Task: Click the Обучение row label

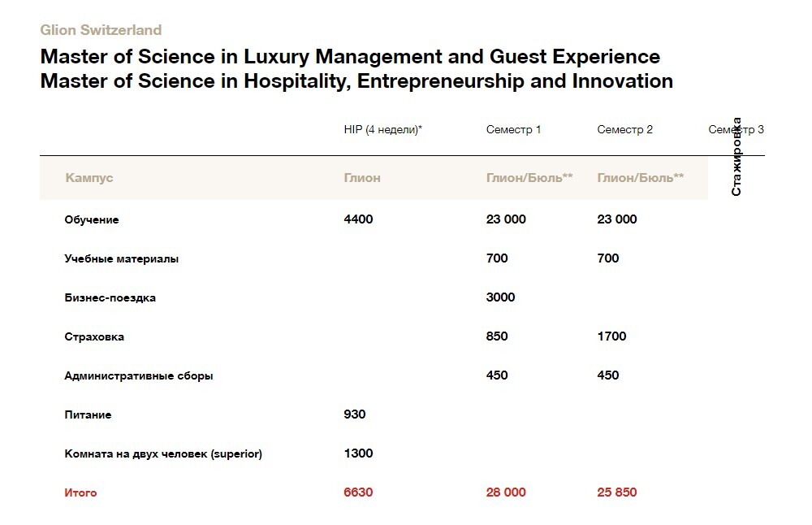Action: click(92, 219)
